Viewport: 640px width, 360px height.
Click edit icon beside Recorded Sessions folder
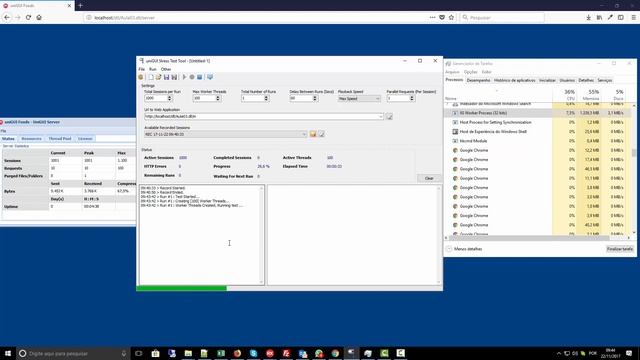coord(322,134)
